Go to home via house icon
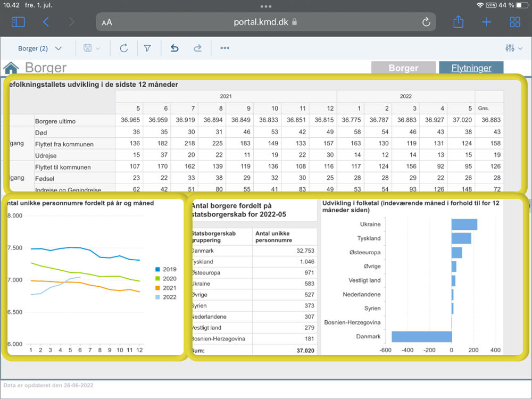This screenshot has width=532, height=399. click(x=11, y=68)
